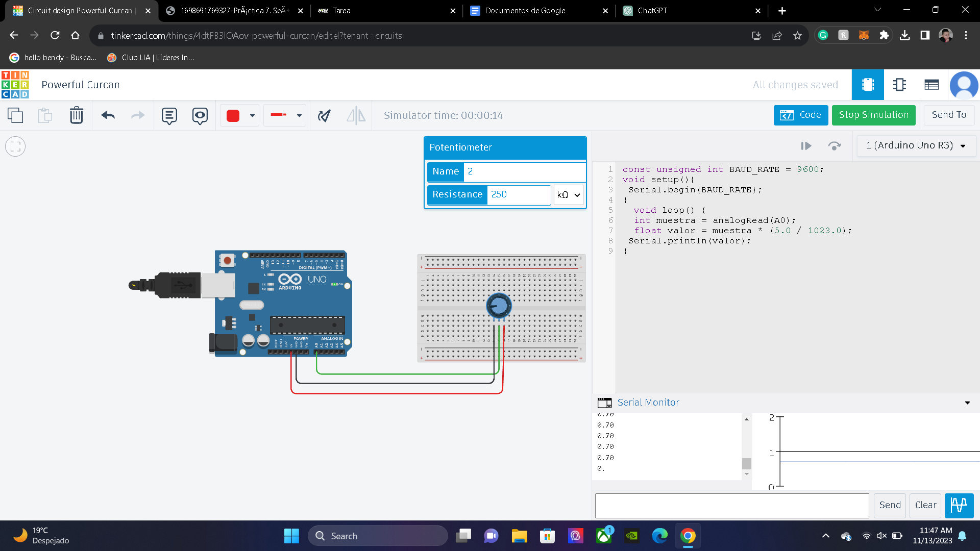Click the undo arrow icon
Screen dimensions: 980x551
tap(108, 115)
